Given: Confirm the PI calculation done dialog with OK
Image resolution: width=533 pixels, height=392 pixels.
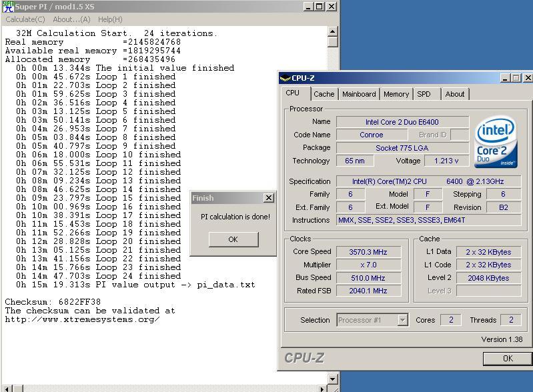Looking at the screenshot, I should click(x=233, y=239).
